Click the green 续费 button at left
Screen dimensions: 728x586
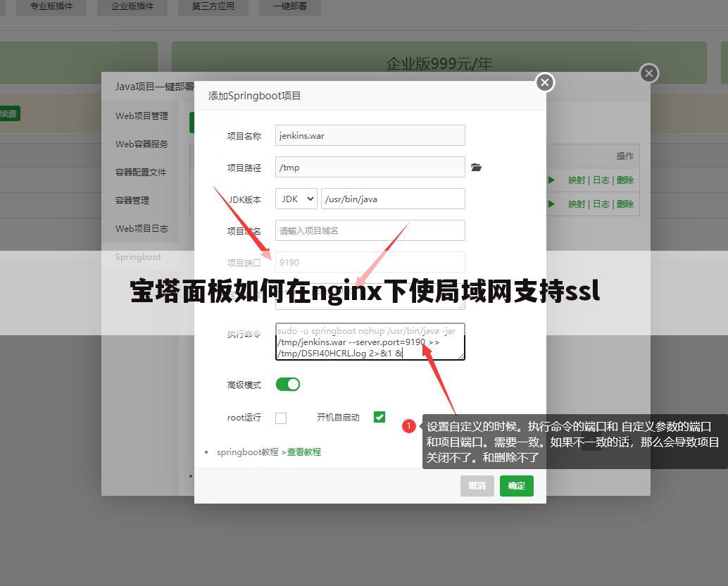pos(9,114)
